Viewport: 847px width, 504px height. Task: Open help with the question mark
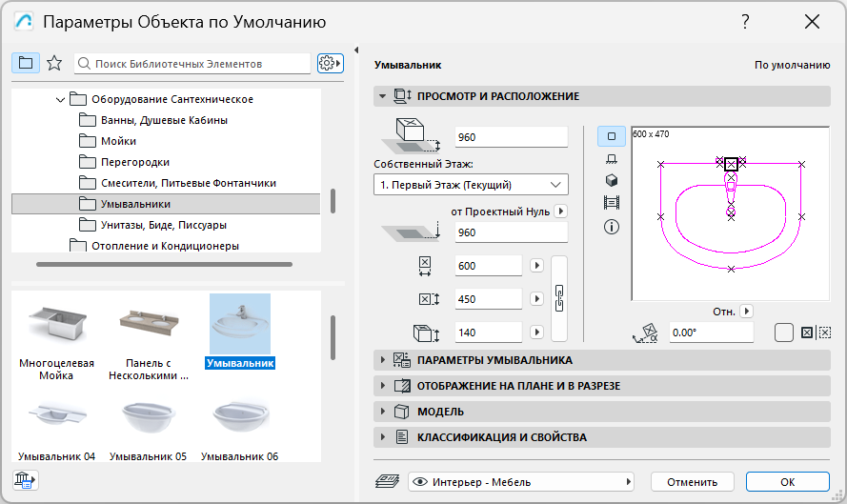point(745,22)
